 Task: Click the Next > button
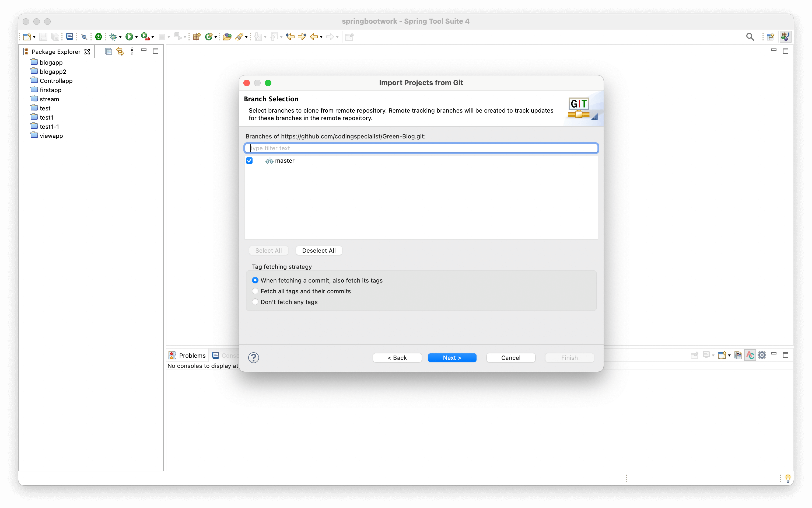point(452,357)
